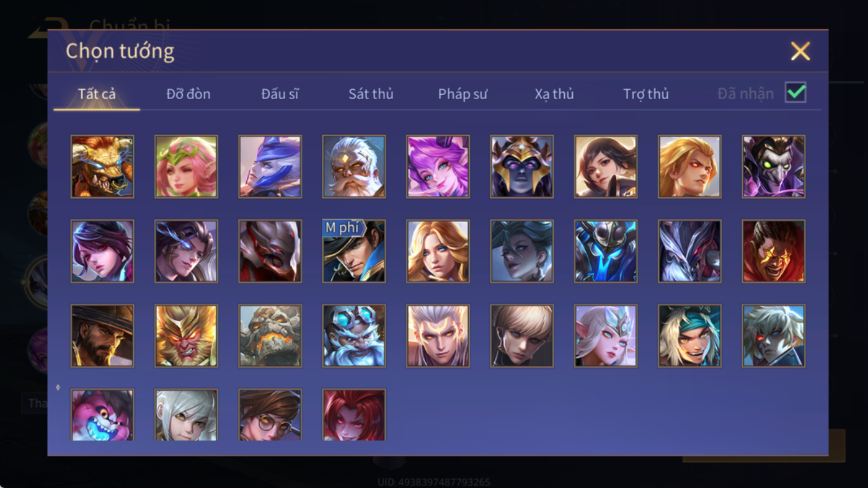
Task: Close the "Chọn tướng" dialog
Action: (800, 51)
